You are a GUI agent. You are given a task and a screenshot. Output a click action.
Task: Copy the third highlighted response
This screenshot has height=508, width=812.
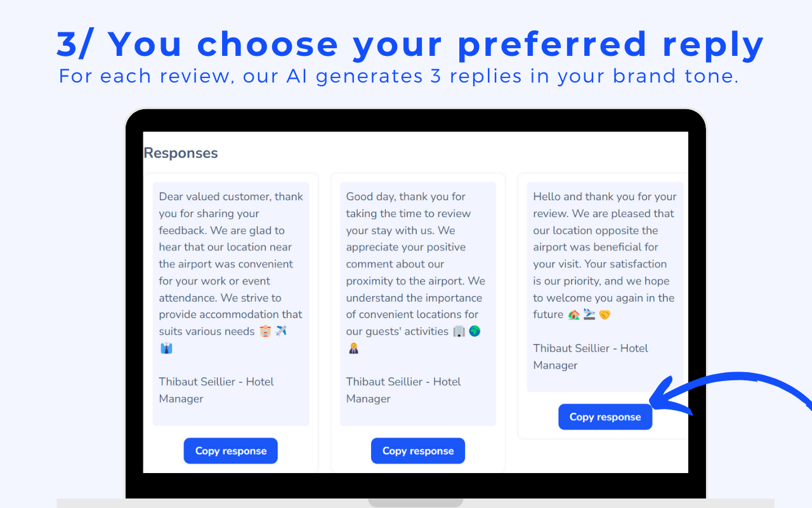[605, 417]
